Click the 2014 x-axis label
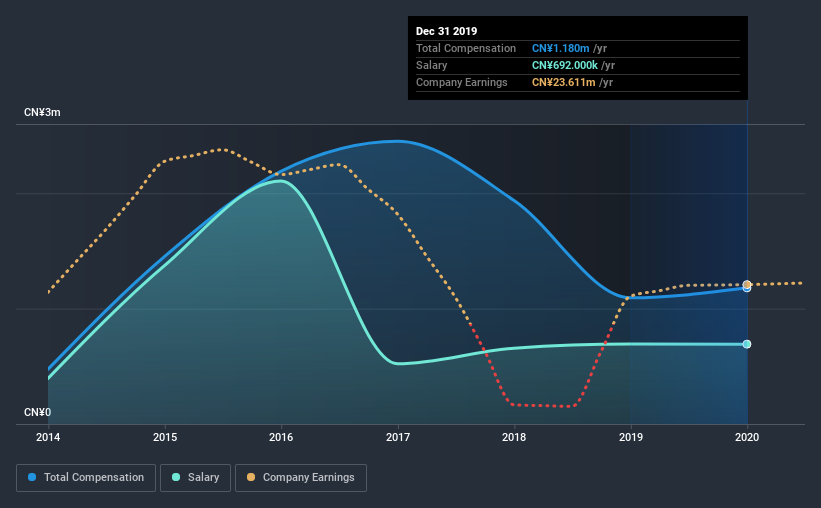Image resolution: width=821 pixels, height=508 pixels. coord(48,437)
